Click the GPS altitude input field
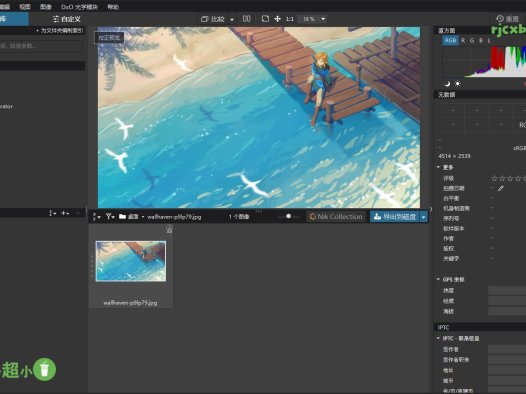Viewport: 526px width, 394px height. click(x=507, y=311)
